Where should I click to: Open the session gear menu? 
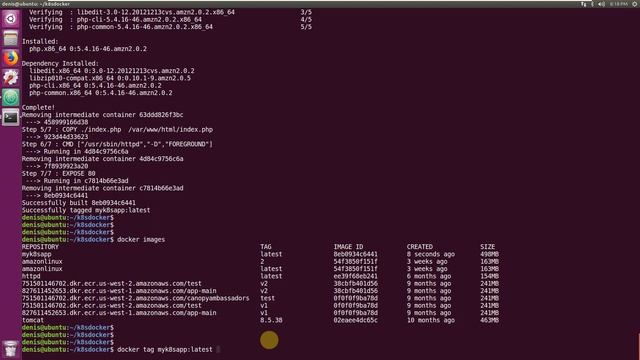point(635,4)
